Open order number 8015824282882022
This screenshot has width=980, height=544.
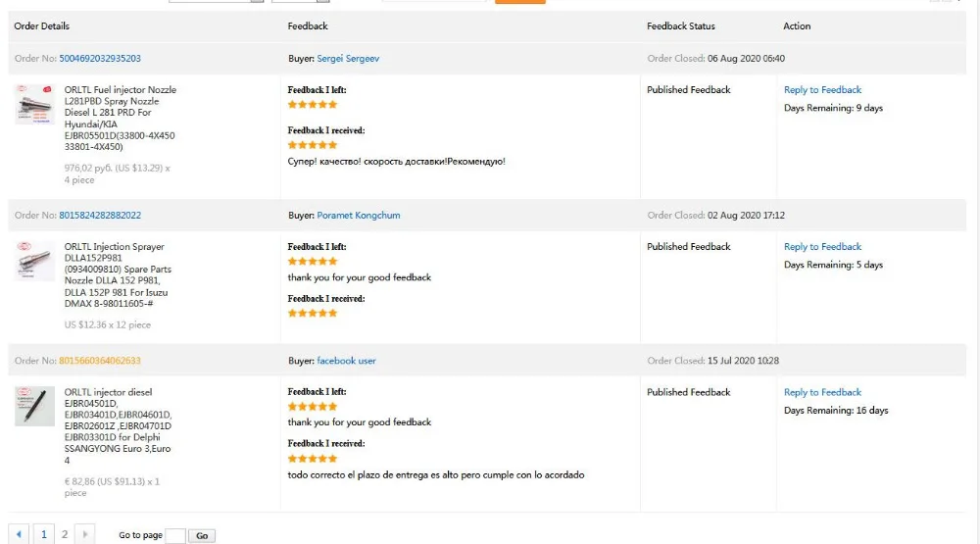(100, 216)
